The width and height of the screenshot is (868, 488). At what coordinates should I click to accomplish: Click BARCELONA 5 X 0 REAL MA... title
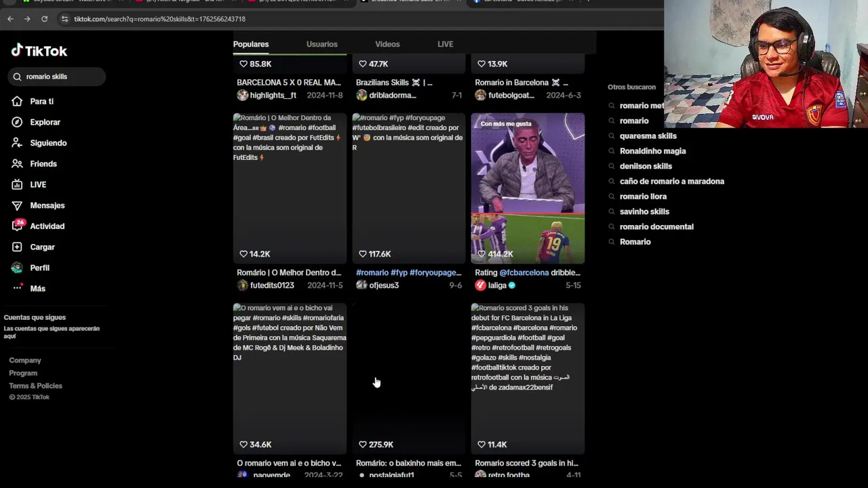pos(289,83)
